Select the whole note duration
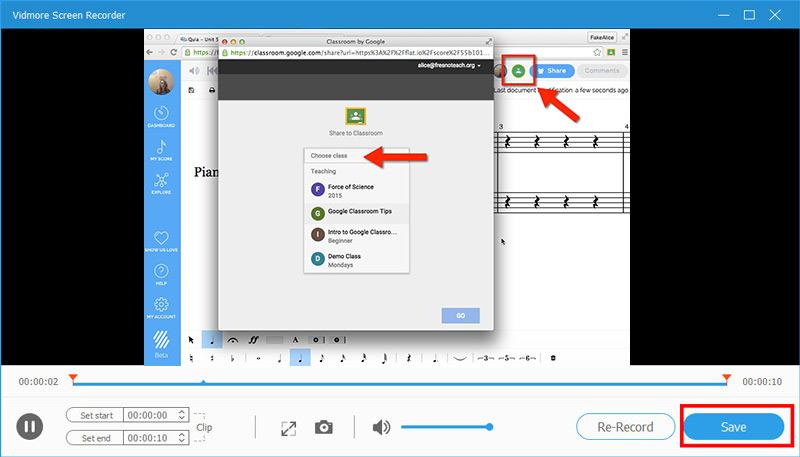800x457 pixels. coord(258,358)
